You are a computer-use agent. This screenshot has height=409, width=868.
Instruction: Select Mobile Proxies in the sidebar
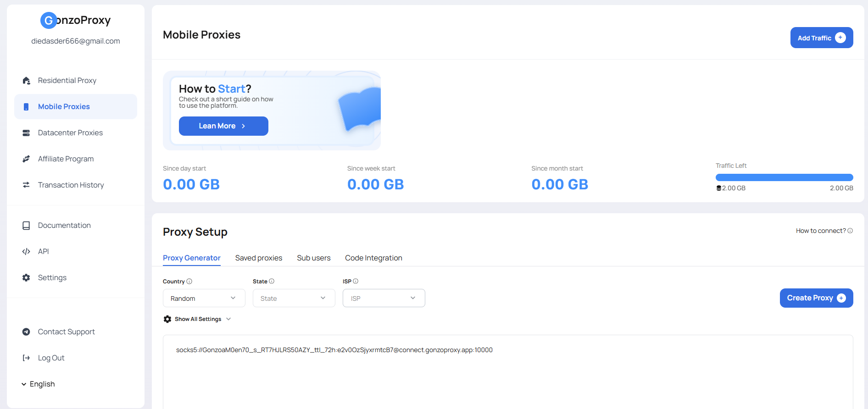pyautogui.click(x=76, y=107)
